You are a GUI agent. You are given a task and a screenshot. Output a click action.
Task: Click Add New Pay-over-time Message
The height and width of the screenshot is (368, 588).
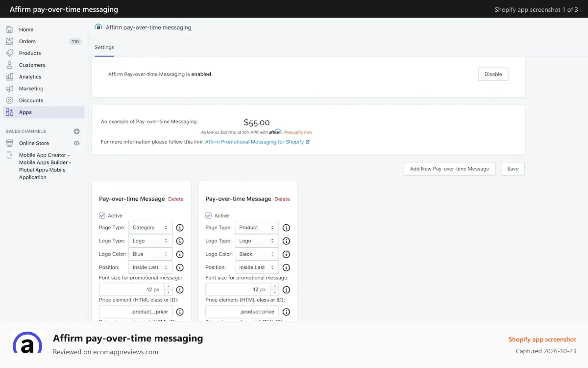pyautogui.click(x=449, y=169)
